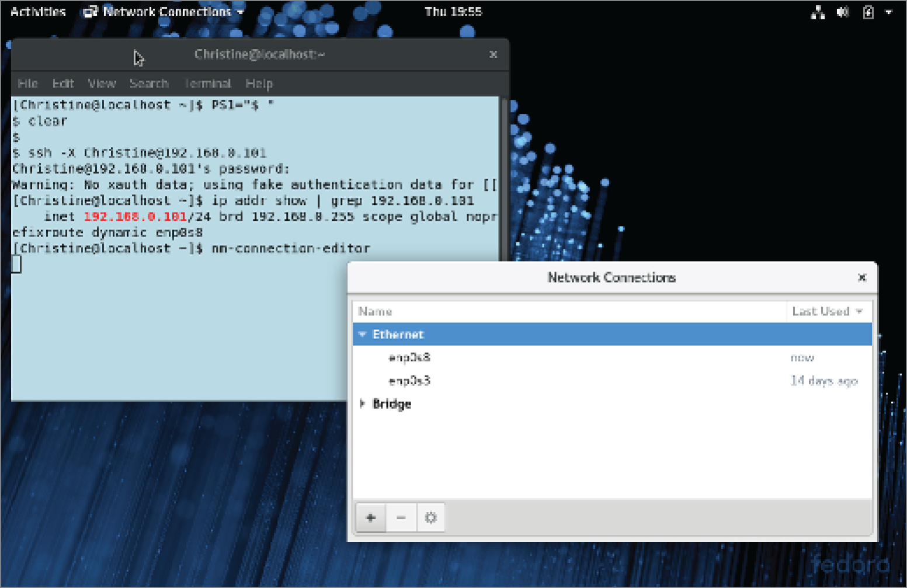
Task: Select enp0s8 connection
Action: click(612, 357)
